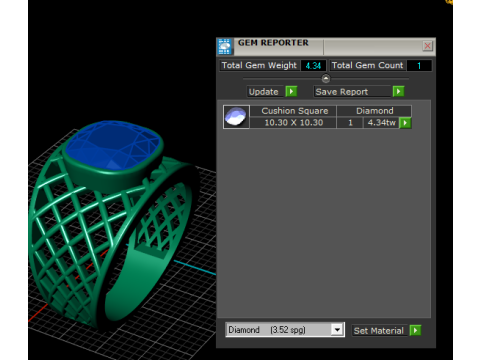The image size is (480, 360).
Task: Collapse the panel with the round arrow handle
Action: (326, 79)
